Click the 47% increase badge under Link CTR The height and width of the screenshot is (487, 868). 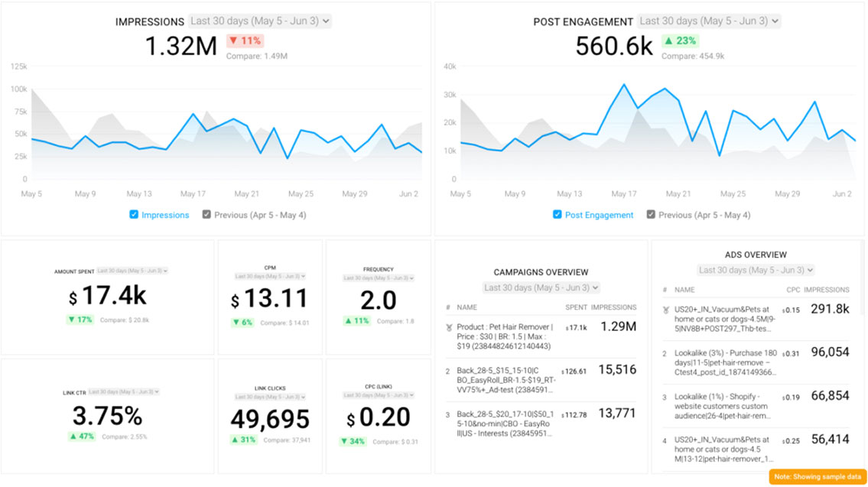click(83, 437)
